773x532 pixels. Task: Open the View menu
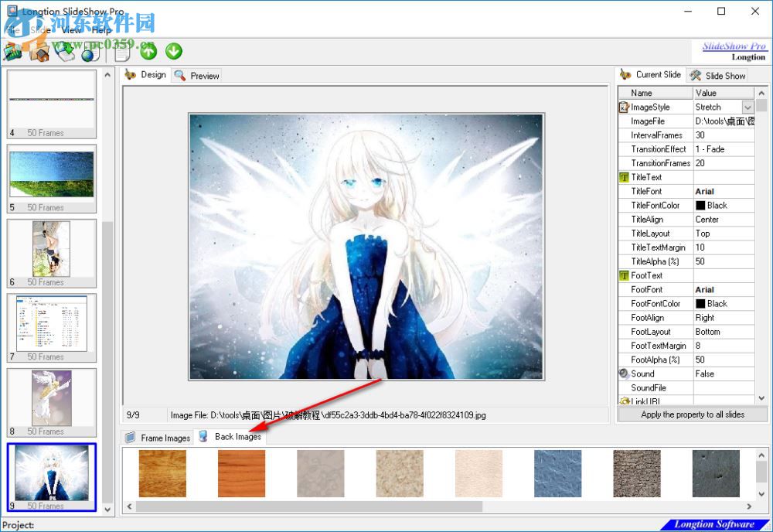pos(71,30)
